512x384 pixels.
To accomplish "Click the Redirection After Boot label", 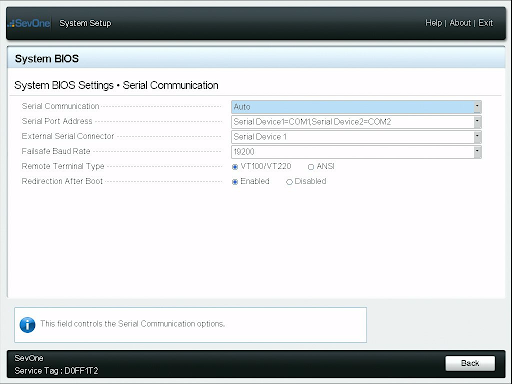I will (x=62, y=181).
